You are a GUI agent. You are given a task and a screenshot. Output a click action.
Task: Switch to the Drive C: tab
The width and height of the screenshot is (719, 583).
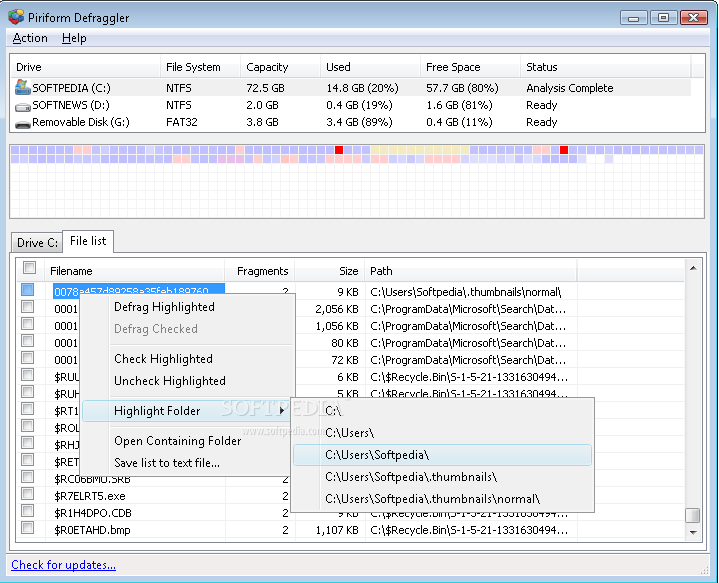pyautogui.click(x=37, y=242)
